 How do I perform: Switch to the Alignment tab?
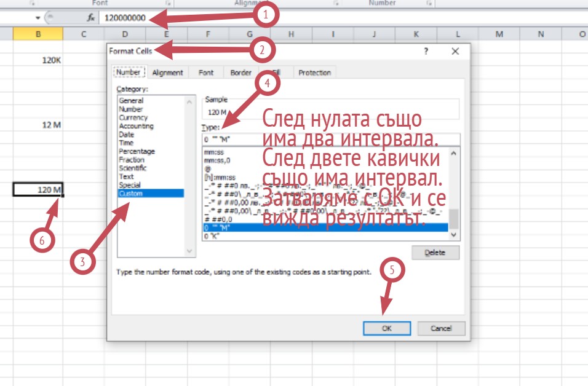point(167,73)
